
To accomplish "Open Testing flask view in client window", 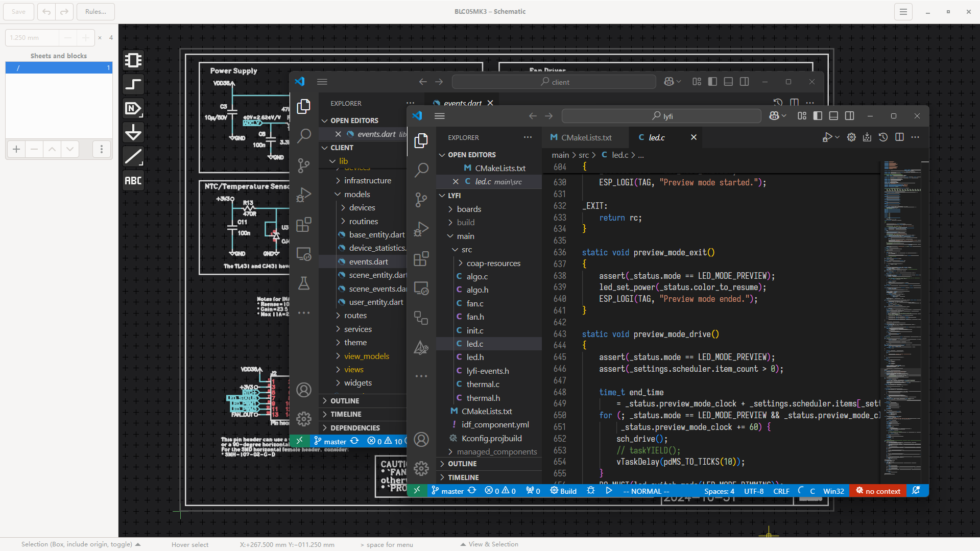I will [x=304, y=283].
